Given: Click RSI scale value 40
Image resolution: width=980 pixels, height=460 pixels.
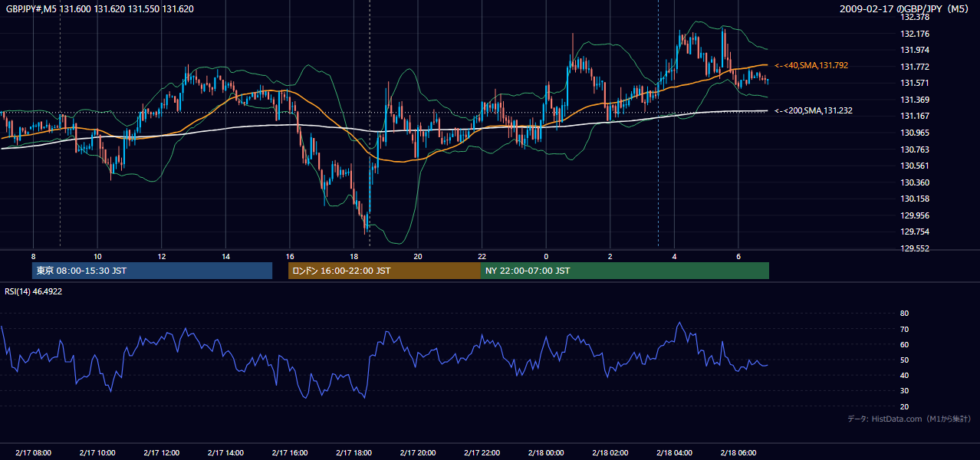Looking at the screenshot, I should [904, 375].
